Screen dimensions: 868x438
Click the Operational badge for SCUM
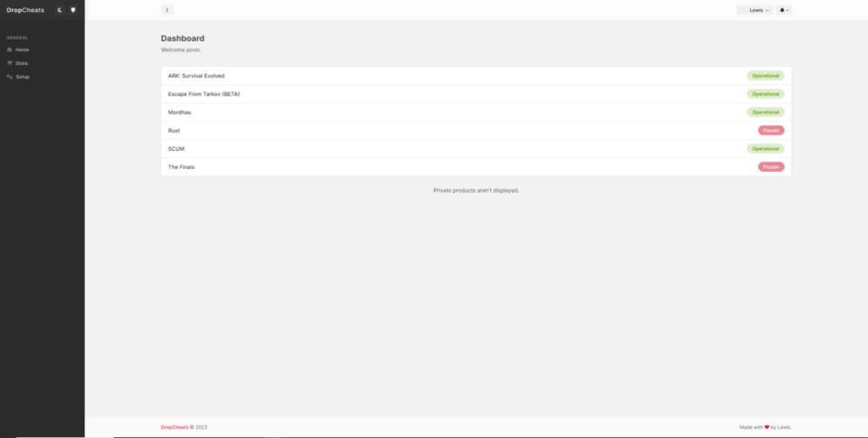click(x=766, y=149)
